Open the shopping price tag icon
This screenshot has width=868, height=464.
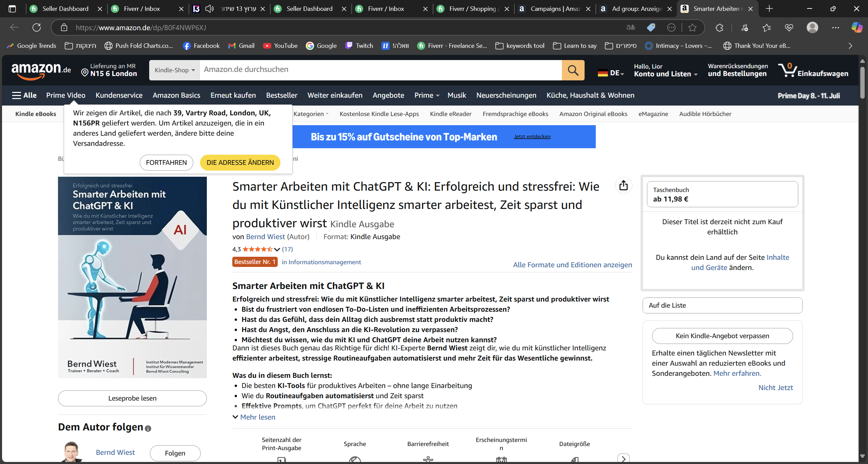pyautogui.click(x=651, y=27)
